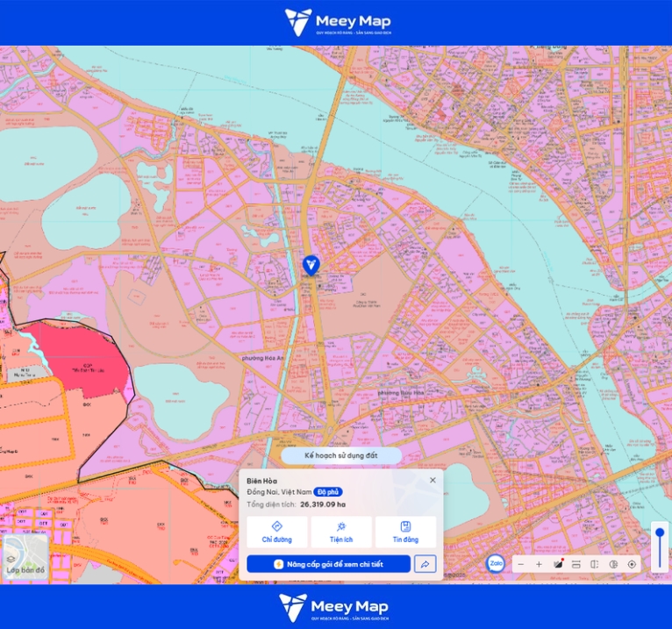Open Zalo chat bubble

[x=496, y=563]
